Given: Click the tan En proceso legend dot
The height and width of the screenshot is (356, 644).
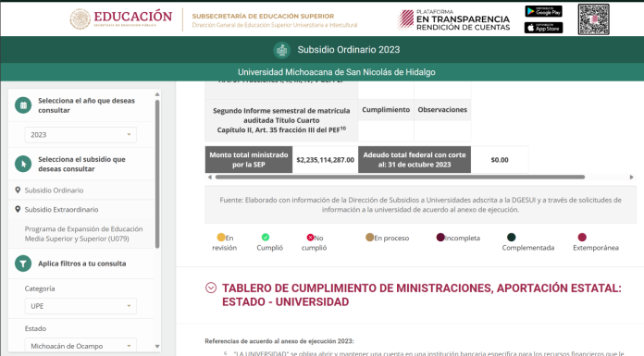Looking at the screenshot, I should [x=369, y=238].
